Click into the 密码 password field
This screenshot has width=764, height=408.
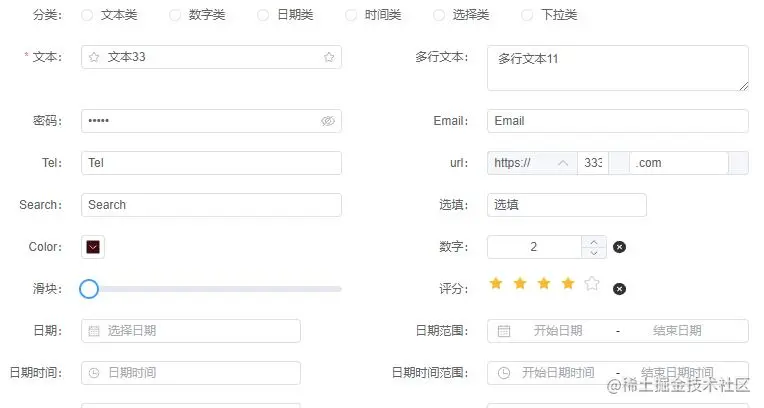coord(211,121)
